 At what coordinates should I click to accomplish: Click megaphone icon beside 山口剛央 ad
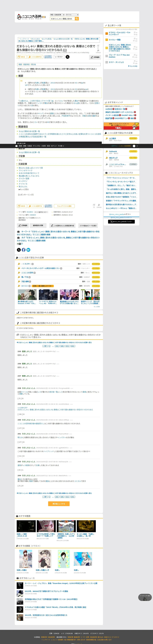107,138
